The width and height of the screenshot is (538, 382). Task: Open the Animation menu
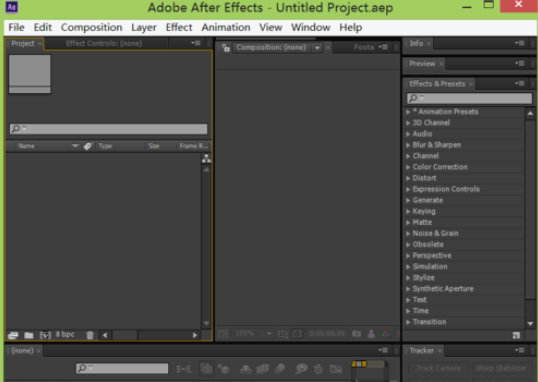(226, 27)
